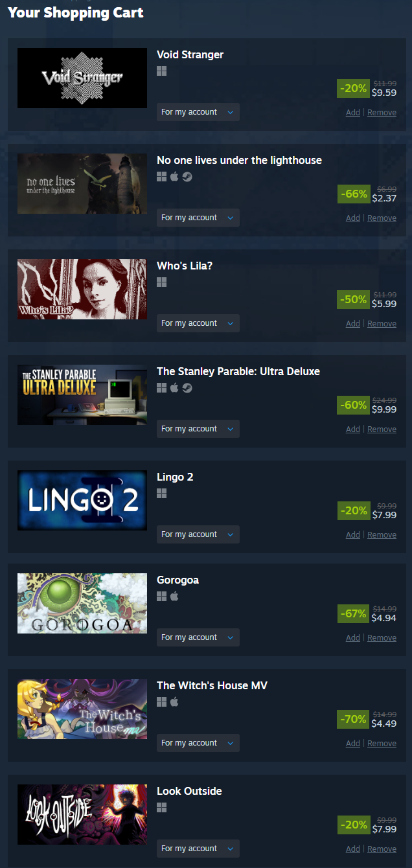Screen dimensions: 412x868
Task: Open the account dropdown for Gorogoa
Action: click(x=198, y=637)
